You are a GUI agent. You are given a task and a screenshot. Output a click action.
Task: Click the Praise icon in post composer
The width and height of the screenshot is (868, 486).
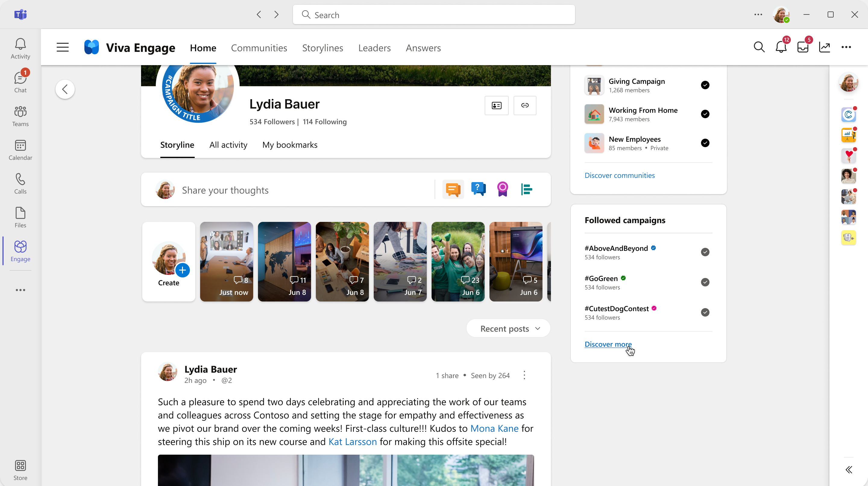[x=502, y=189]
